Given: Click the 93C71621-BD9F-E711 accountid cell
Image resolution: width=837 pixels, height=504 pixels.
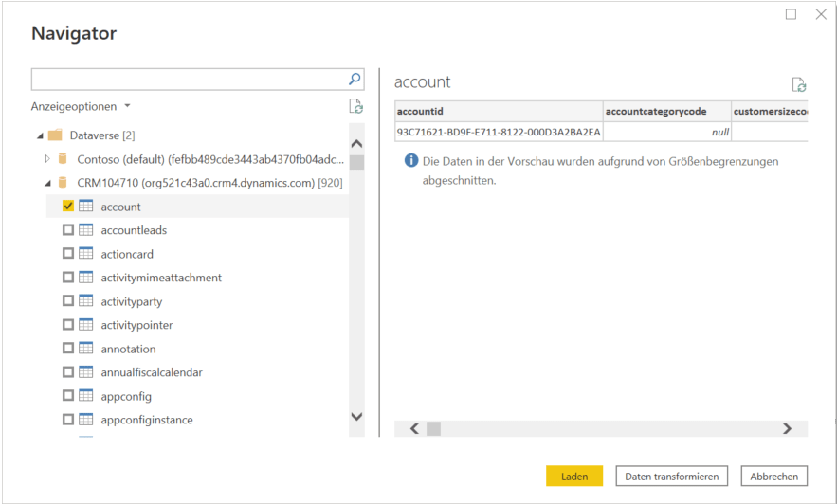Looking at the screenshot, I should pos(499,132).
